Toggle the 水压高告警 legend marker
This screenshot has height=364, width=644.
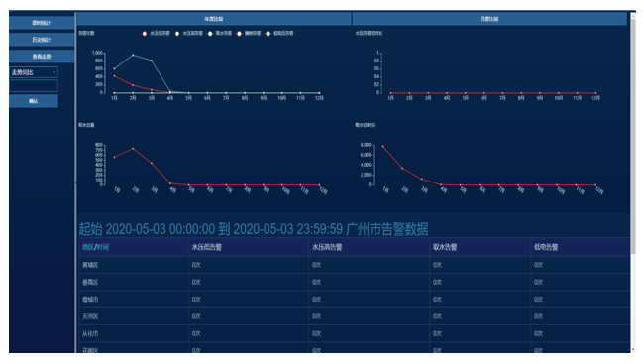(177, 34)
